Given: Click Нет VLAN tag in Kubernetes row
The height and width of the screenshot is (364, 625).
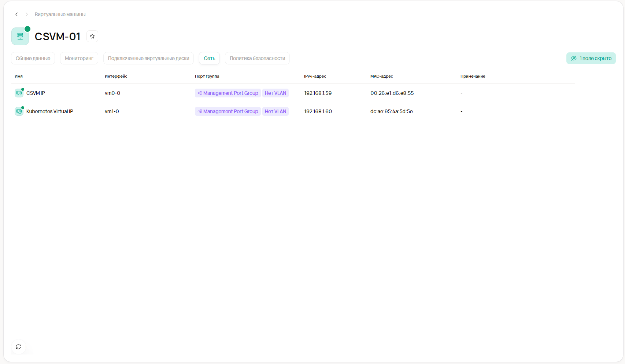Looking at the screenshot, I should 275,111.
